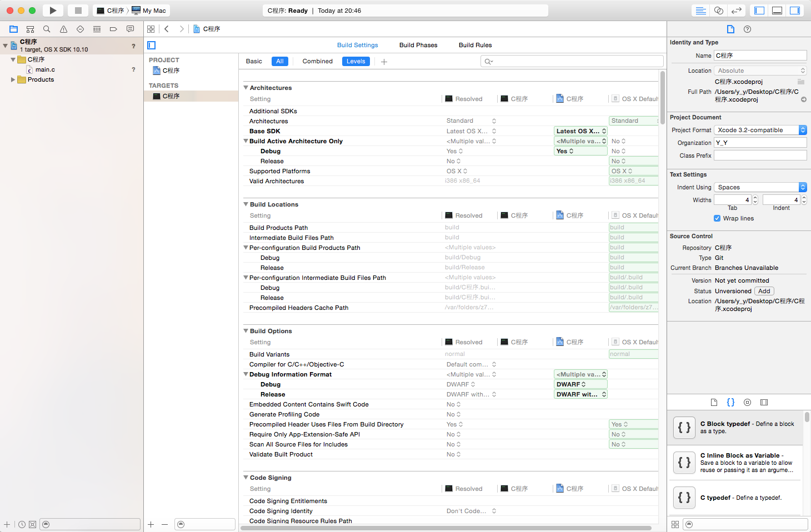The height and width of the screenshot is (532, 811).
Task: Click the Organization text field
Action: click(760, 143)
